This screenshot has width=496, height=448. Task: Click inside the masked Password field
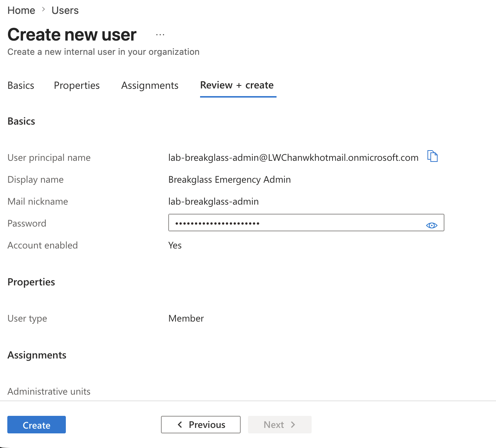coord(306,223)
